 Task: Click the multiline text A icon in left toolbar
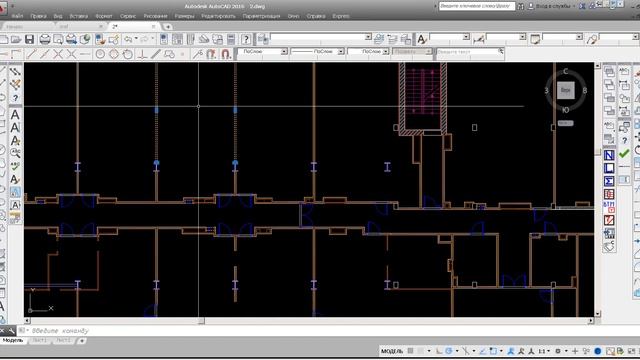(15, 115)
